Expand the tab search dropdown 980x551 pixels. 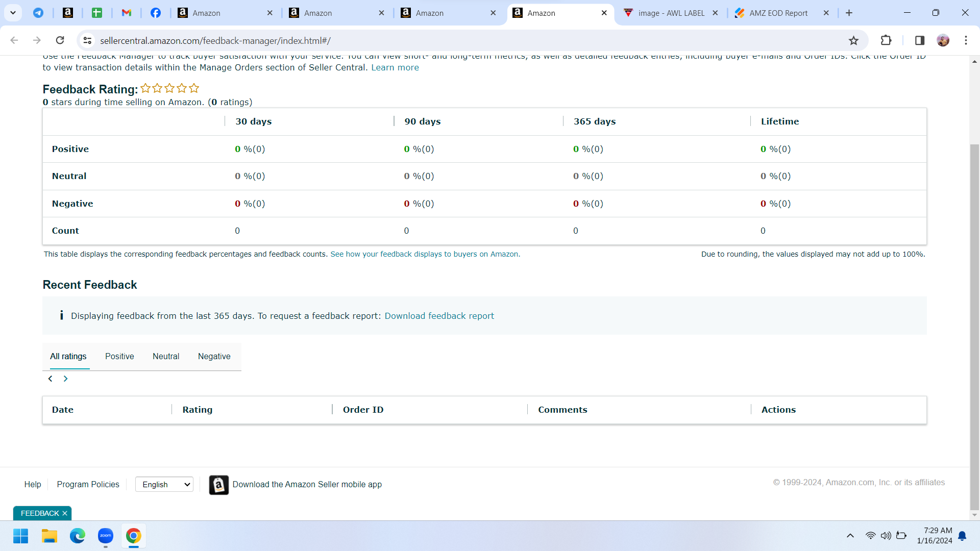click(x=13, y=13)
